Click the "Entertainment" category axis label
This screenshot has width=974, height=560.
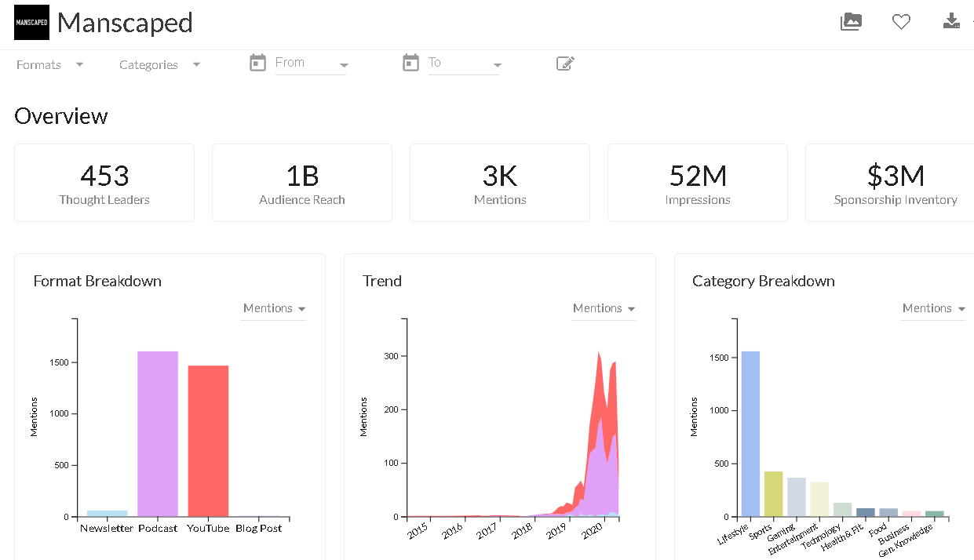coord(794,538)
